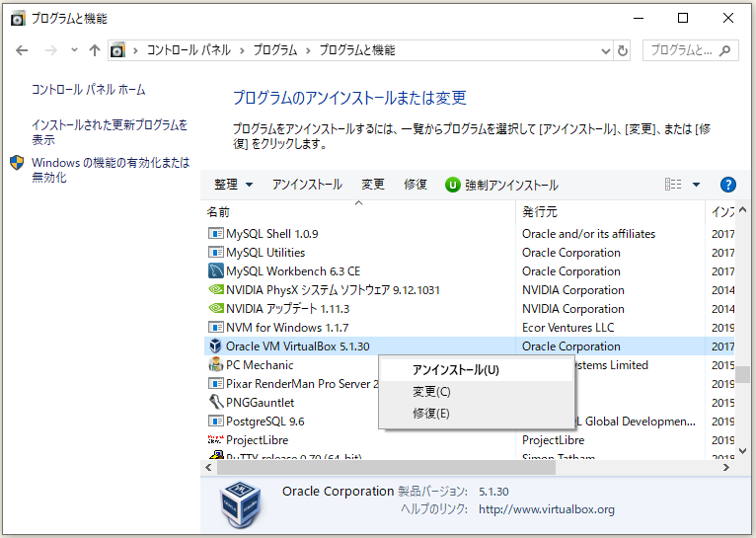Click the window title bar program icon
This screenshot has height=538, width=756.
(18, 19)
